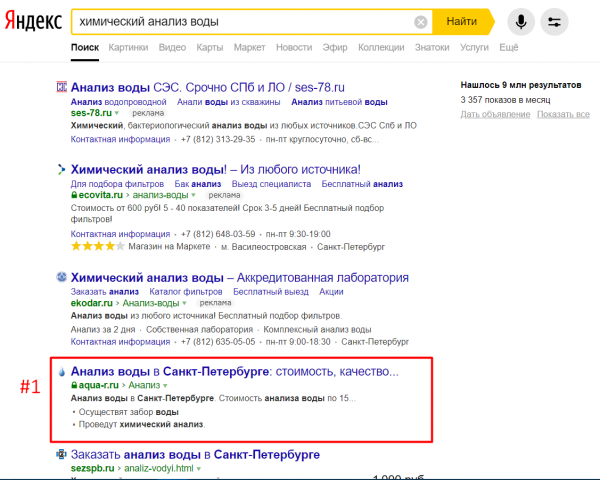This screenshot has height=480, width=600.
Task: Click Дать объявление link
Action: click(x=495, y=114)
